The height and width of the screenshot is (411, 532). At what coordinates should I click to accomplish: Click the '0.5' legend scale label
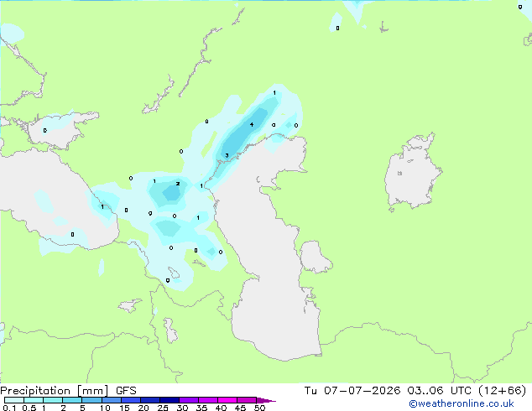tap(29, 408)
